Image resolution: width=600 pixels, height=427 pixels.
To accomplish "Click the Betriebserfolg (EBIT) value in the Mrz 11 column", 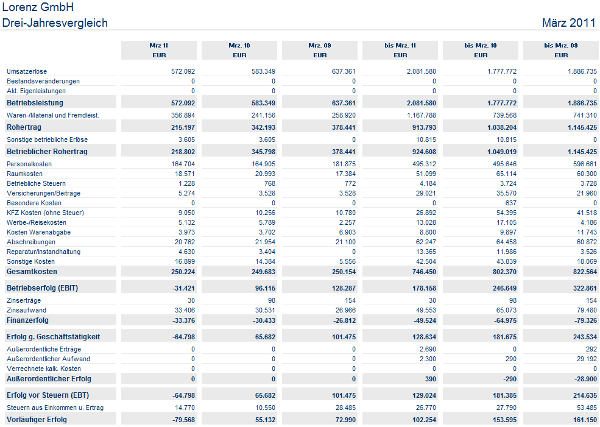I will pos(184,288).
